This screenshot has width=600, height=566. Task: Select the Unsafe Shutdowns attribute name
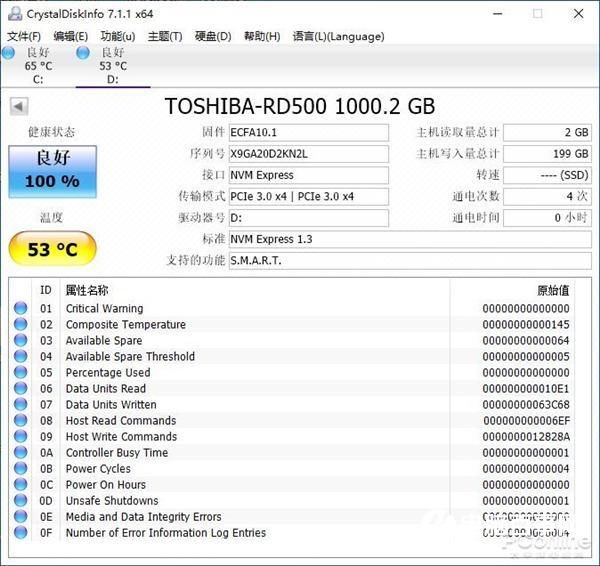click(112, 501)
